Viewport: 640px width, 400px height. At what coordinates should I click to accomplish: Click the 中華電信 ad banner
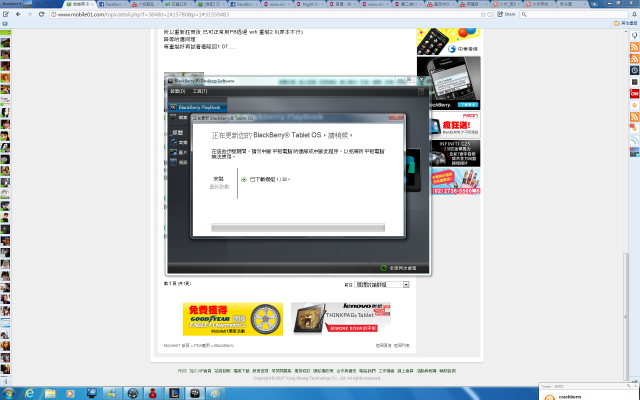tap(448, 41)
